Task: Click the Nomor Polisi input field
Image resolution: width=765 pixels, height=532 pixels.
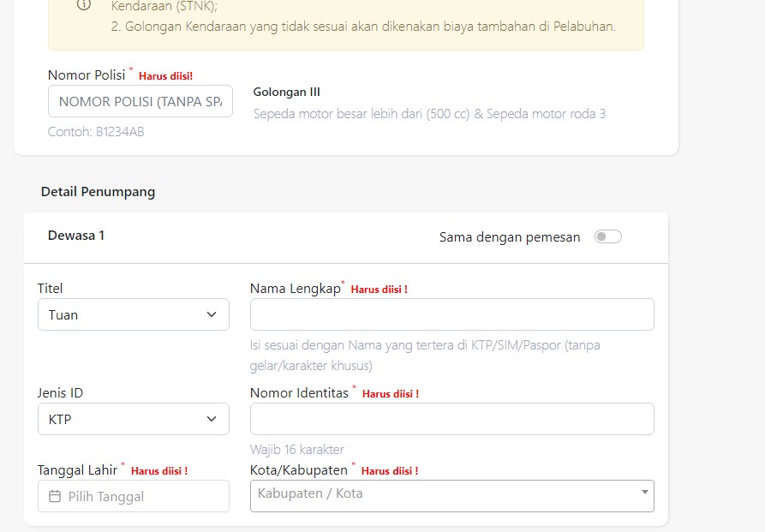Action: click(x=140, y=101)
